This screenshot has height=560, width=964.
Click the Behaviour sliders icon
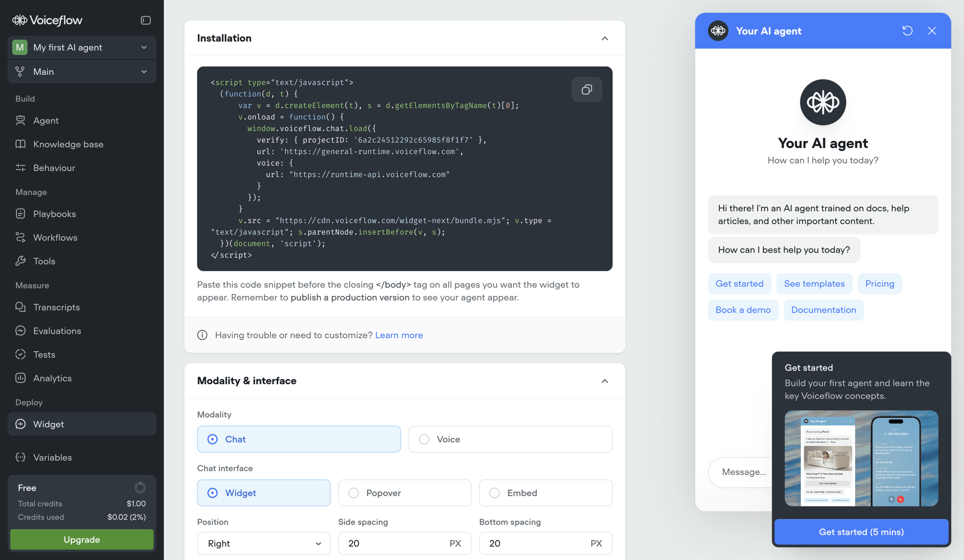[20, 168]
